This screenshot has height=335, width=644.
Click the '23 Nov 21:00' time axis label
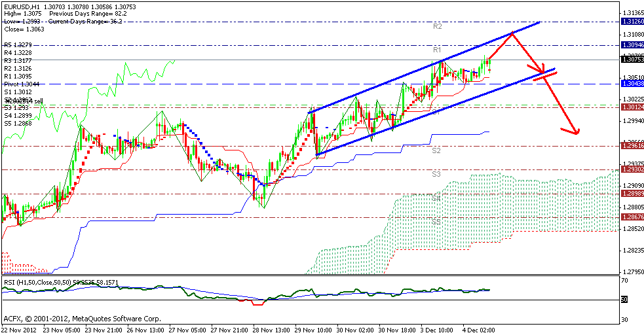point(103,330)
